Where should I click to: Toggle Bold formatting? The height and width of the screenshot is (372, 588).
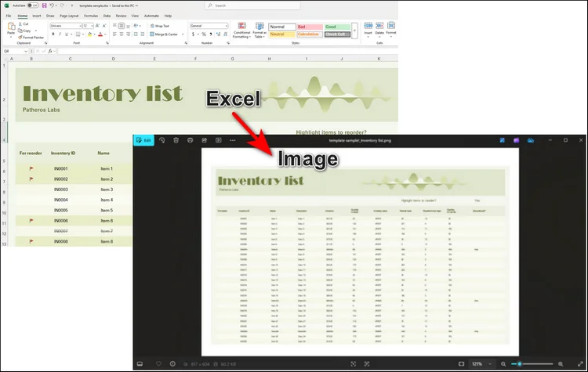pyautogui.click(x=53, y=34)
